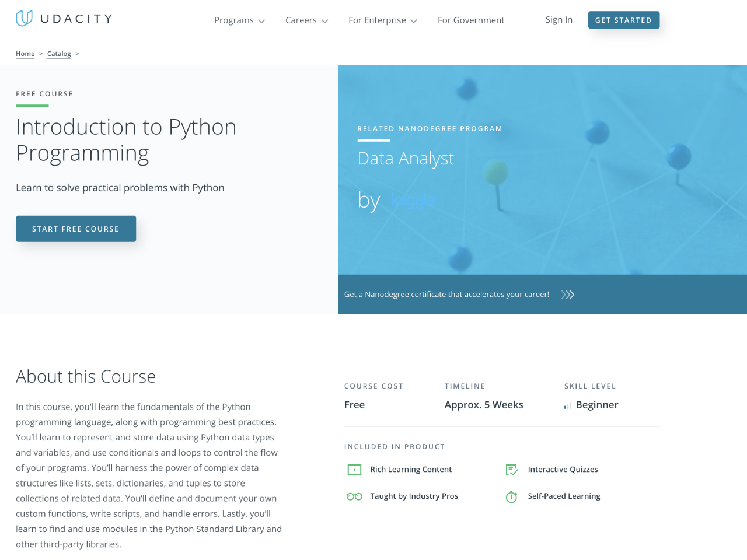747x560 pixels.
Task: Open the Data Analyst nanodegree title
Action: pyautogui.click(x=406, y=159)
